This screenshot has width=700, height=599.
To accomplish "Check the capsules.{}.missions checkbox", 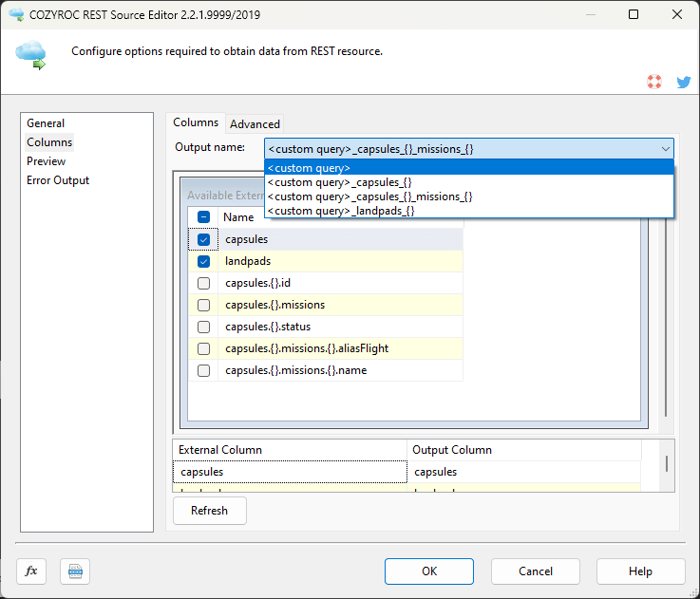I will pyautogui.click(x=203, y=305).
